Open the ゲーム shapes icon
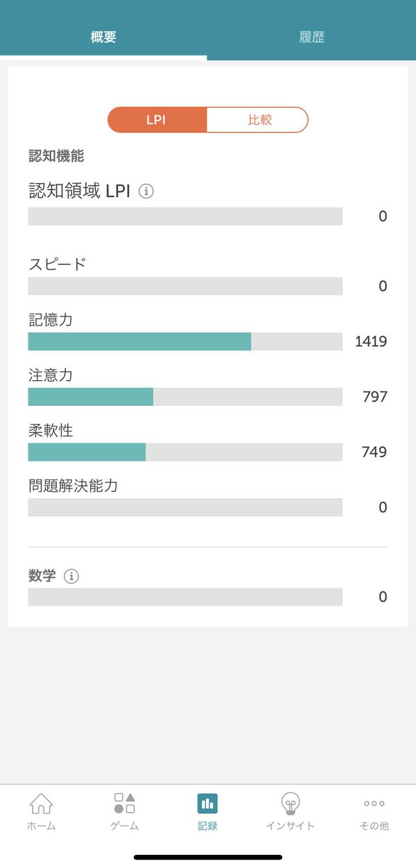 125,803
